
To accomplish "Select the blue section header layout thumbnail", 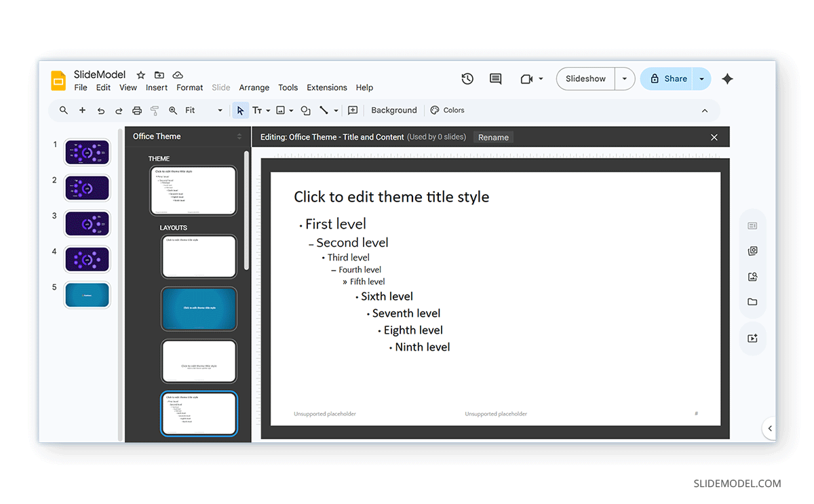I will [199, 309].
